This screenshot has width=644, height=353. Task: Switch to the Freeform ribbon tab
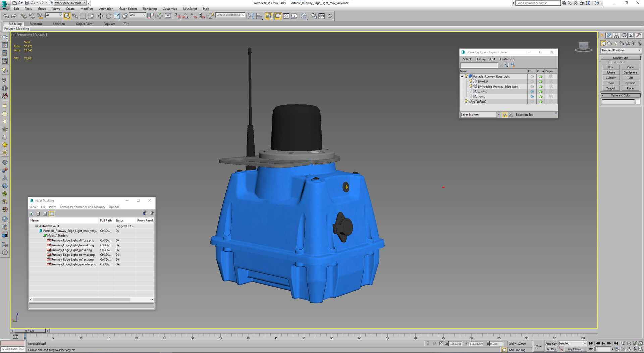(x=36, y=24)
